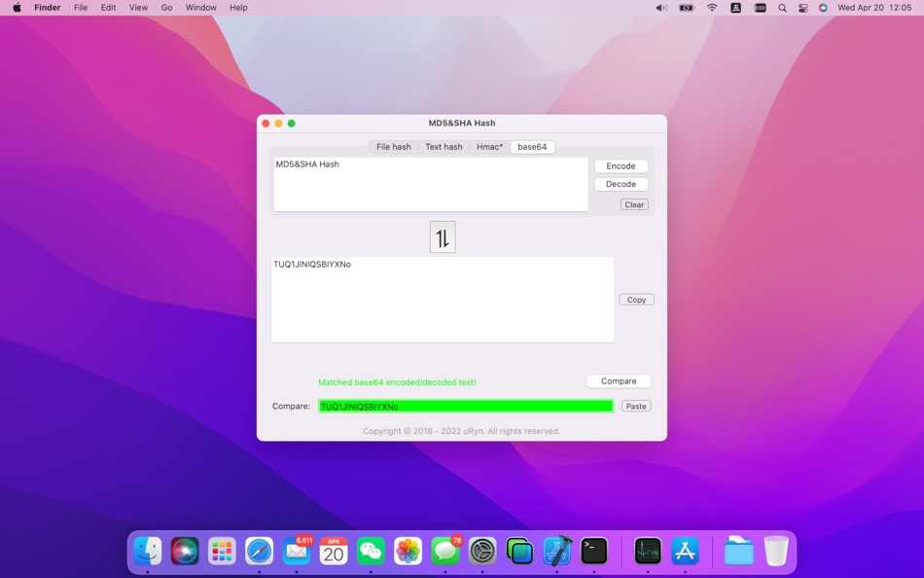Image resolution: width=924 pixels, height=578 pixels.
Task: Minimize the MD5&SHA Hash window
Action: pos(278,124)
